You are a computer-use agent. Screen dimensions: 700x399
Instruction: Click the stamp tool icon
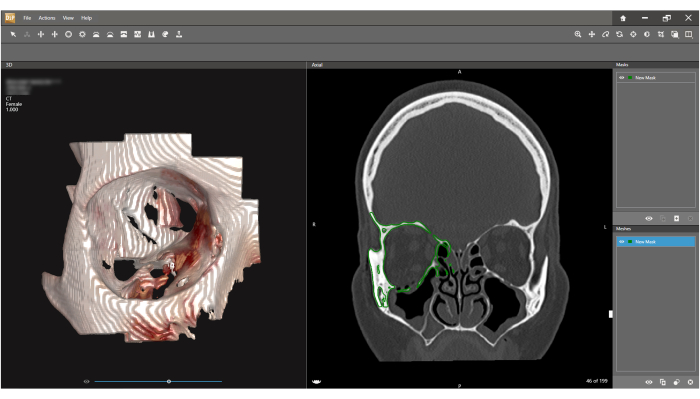(179, 34)
